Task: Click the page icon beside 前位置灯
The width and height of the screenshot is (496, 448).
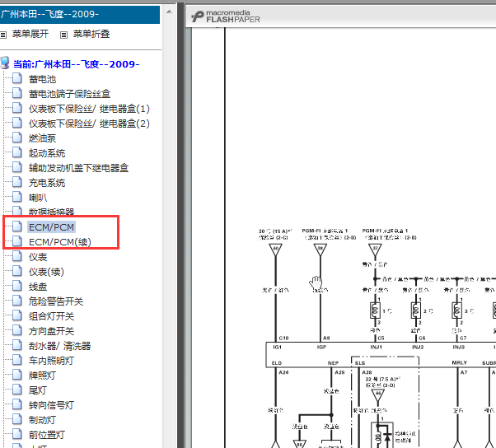Action: pyautogui.click(x=17, y=434)
